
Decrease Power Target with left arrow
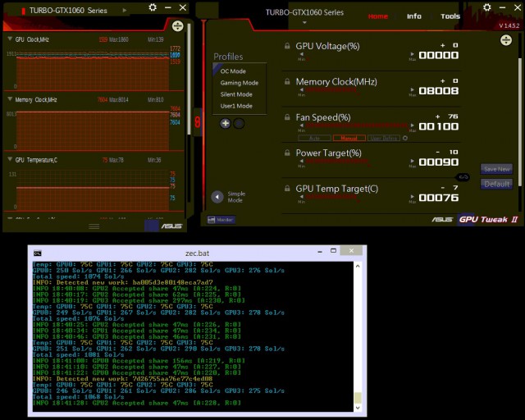[x=302, y=161]
